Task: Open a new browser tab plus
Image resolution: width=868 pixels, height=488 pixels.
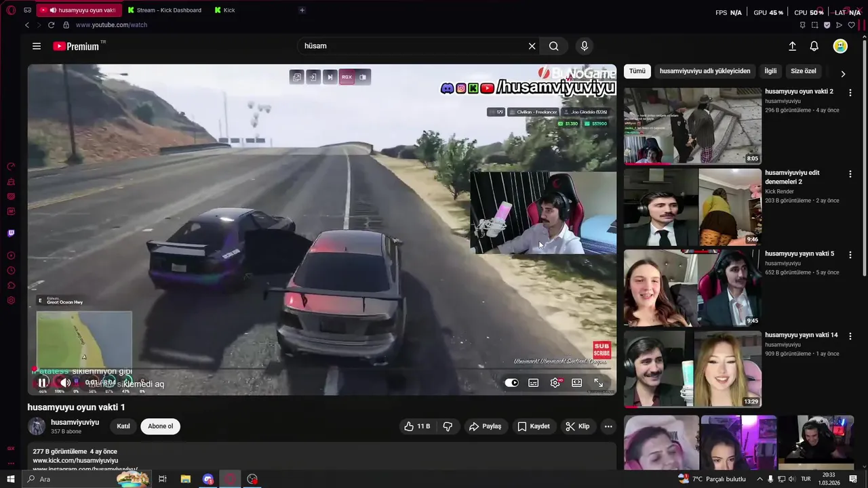Action: [302, 10]
